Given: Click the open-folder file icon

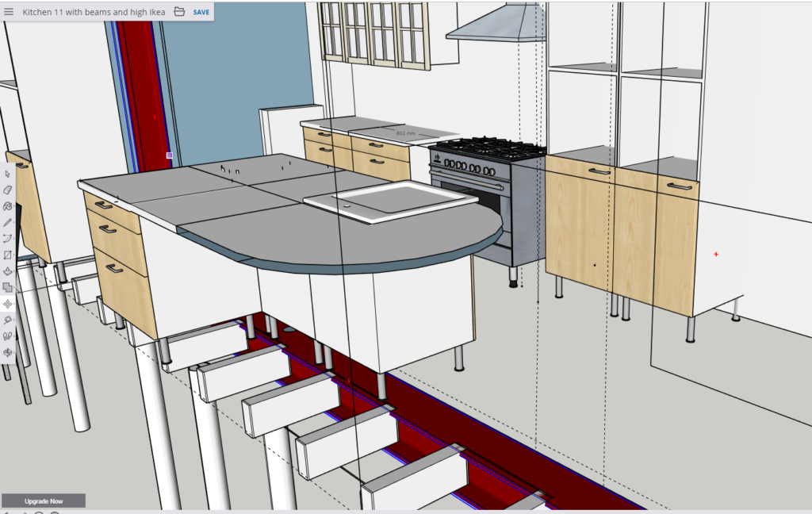Looking at the screenshot, I should pyautogui.click(x=179, y=12).
